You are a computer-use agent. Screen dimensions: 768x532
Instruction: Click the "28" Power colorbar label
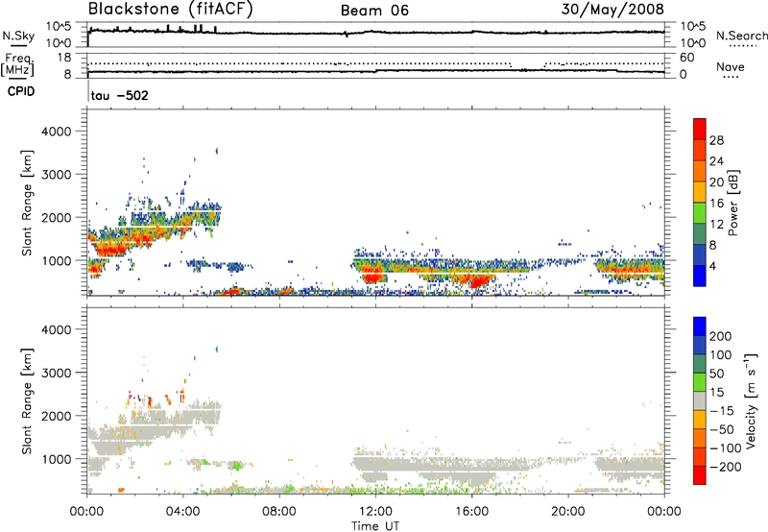(x=716, y=140)
